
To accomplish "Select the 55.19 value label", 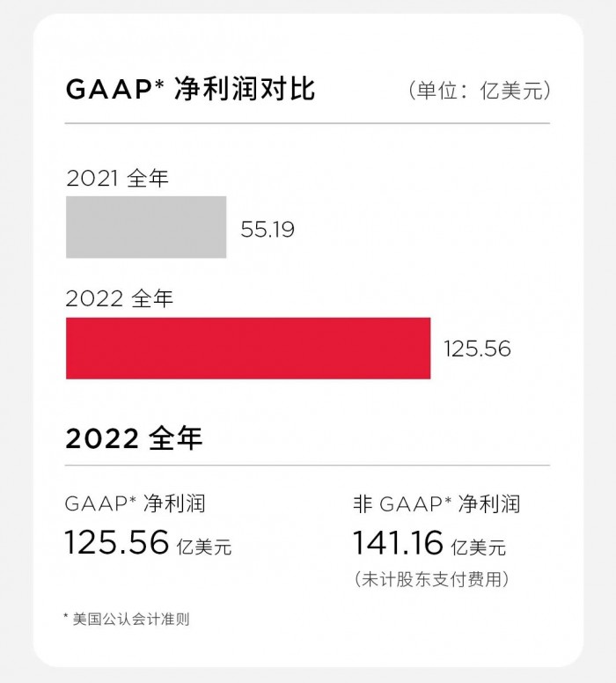I will click(x=268, y=230).
